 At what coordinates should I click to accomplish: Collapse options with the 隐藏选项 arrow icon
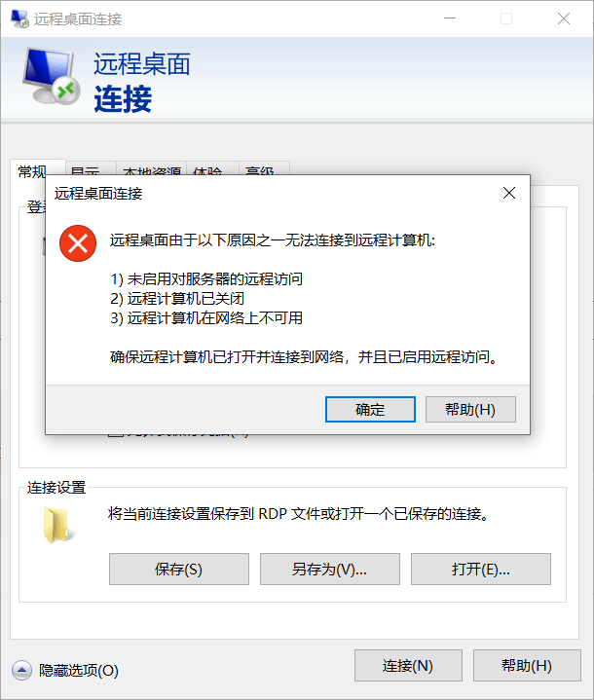click(x=21, y=670)
